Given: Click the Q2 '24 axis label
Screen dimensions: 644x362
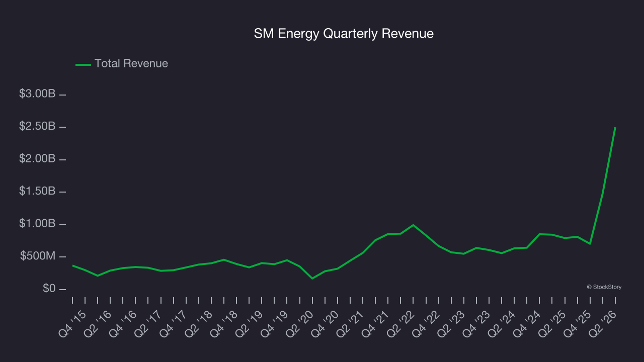Looking at the screenshot, I should [x=502, y=324].
